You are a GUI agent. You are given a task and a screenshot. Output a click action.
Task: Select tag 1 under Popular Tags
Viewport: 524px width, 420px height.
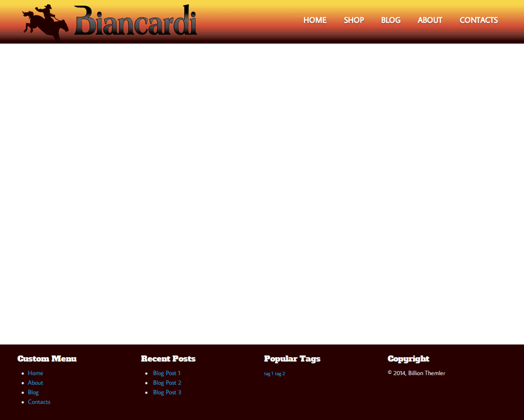pos(269,373)
